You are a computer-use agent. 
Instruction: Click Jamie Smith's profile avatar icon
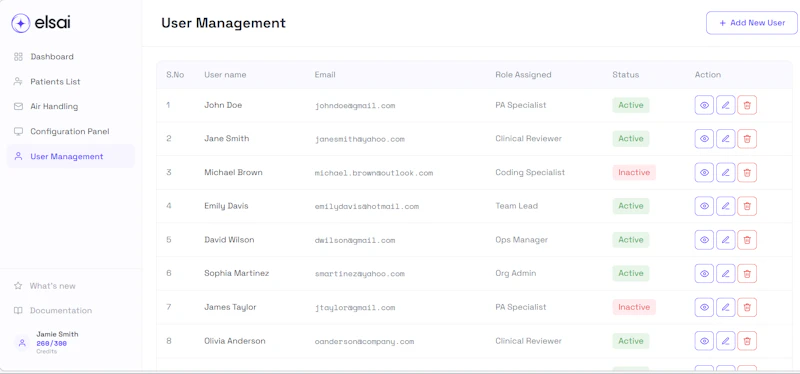tap(22, 343)
